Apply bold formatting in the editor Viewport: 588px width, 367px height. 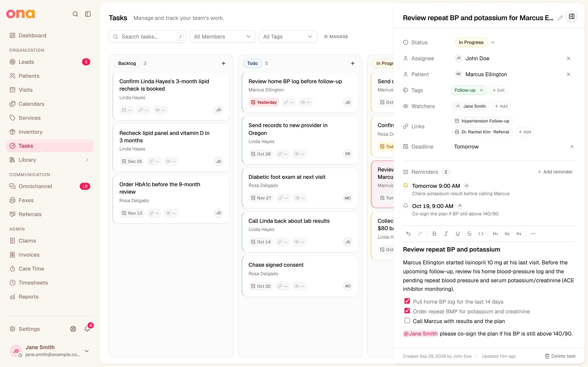(434, 233)
